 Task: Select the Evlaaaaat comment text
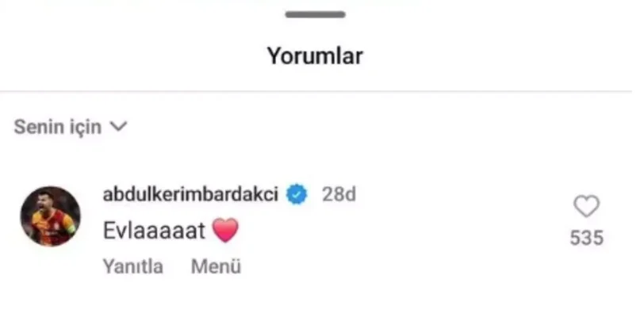pyautogui.click(x=154, y=231)
